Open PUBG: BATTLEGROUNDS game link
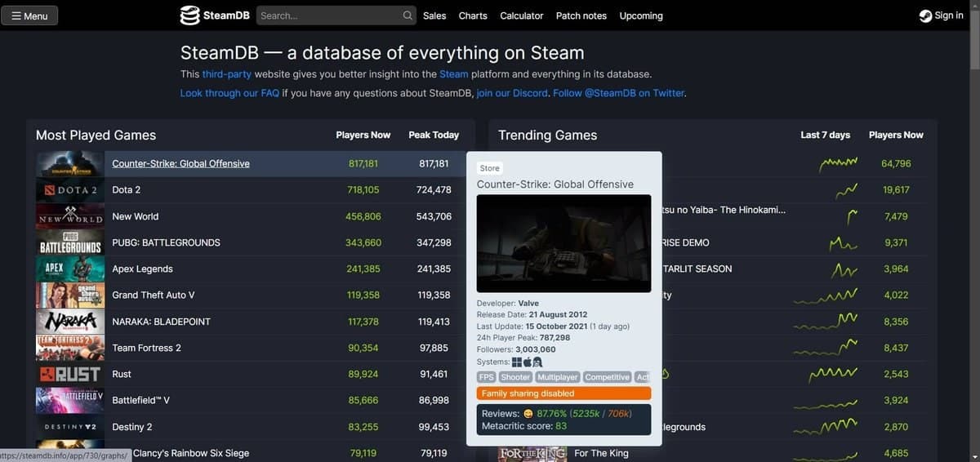 (166, 242)
